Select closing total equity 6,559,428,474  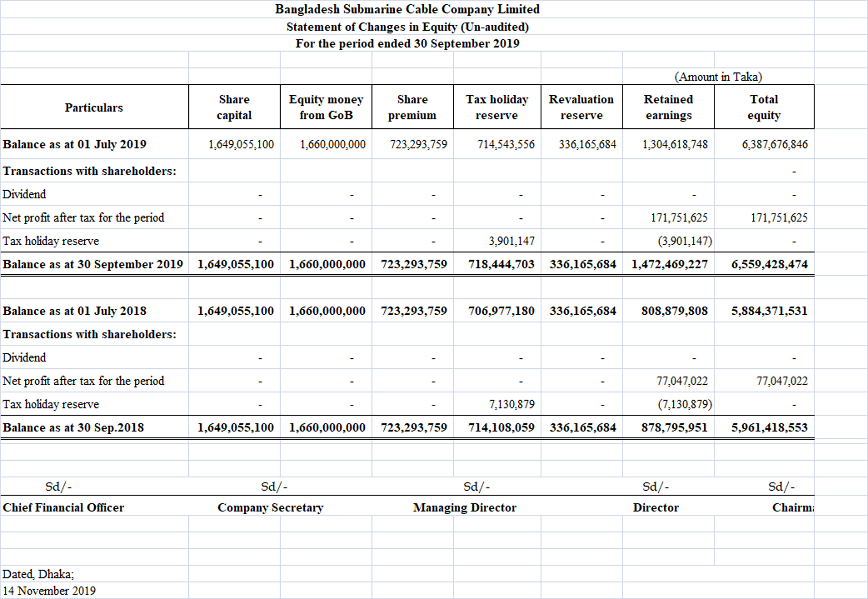769,264
